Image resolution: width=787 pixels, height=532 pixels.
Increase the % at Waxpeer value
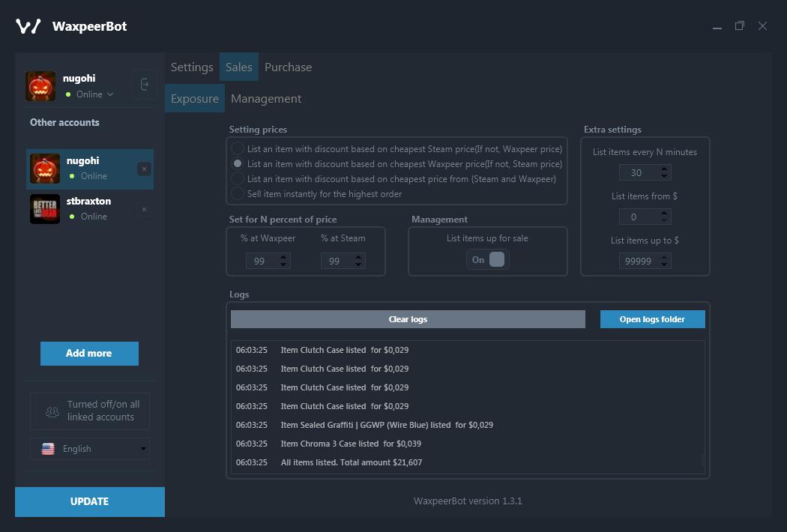[283, 257]
